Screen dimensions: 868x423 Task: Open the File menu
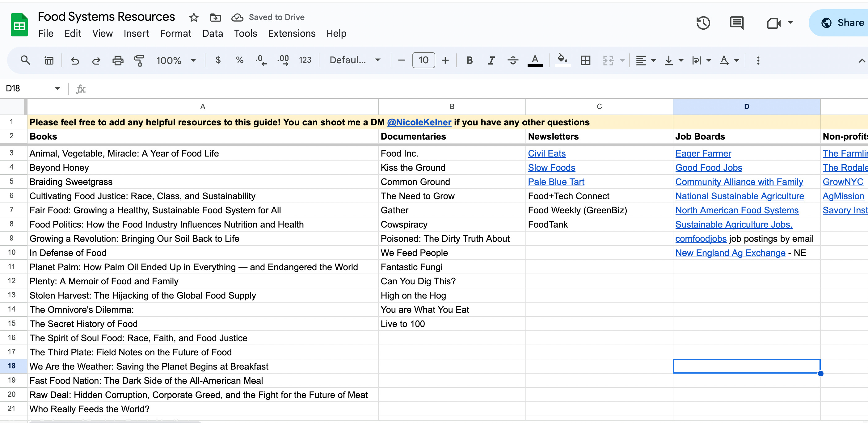46,33
